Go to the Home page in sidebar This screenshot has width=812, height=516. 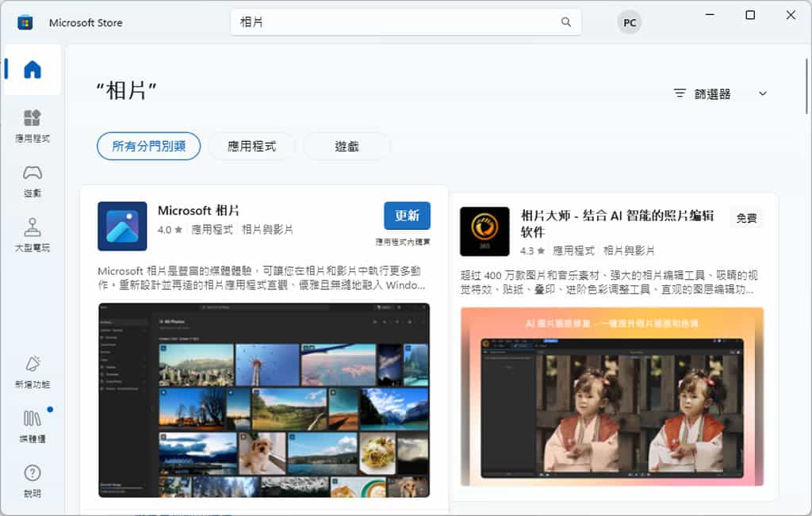click(x=33, y=70)
